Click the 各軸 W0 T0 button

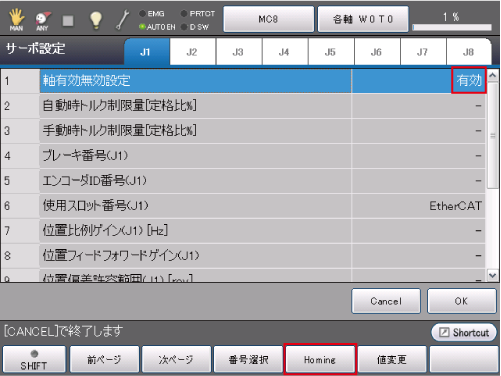363,19
